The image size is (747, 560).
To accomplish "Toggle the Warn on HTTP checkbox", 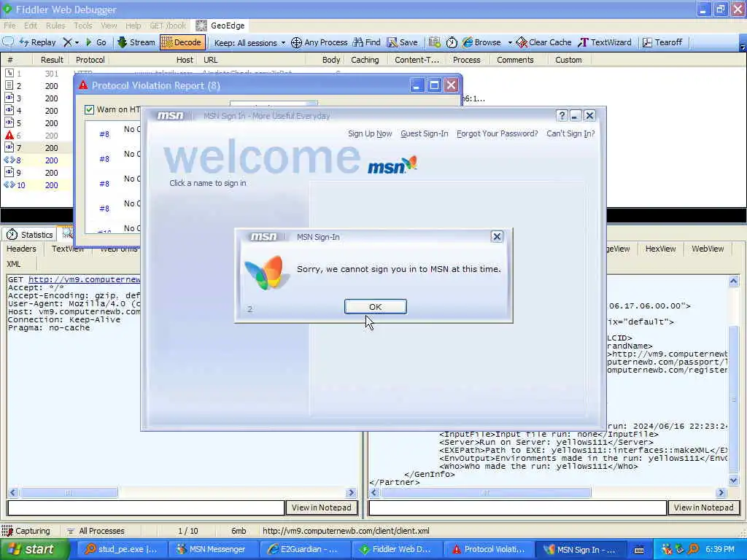I will tap(89, 109).
